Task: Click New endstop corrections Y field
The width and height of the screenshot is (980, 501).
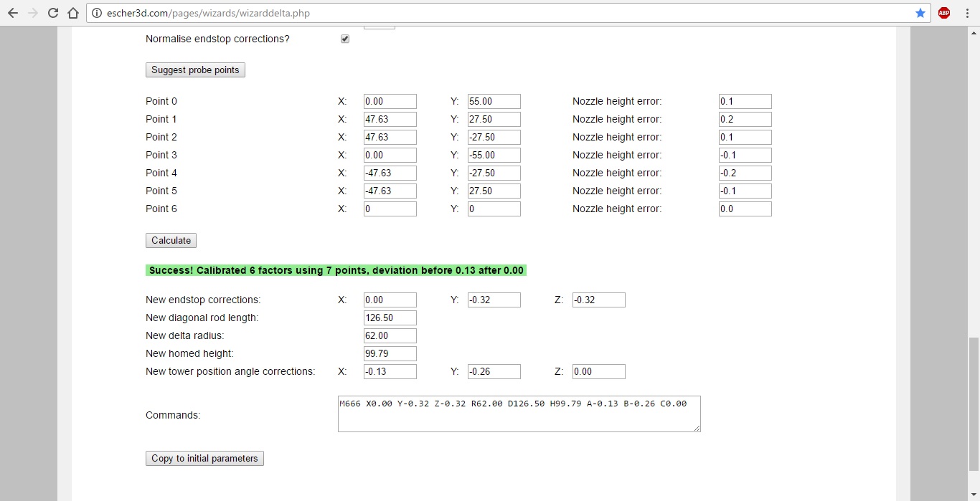Action: pos(494,300)
